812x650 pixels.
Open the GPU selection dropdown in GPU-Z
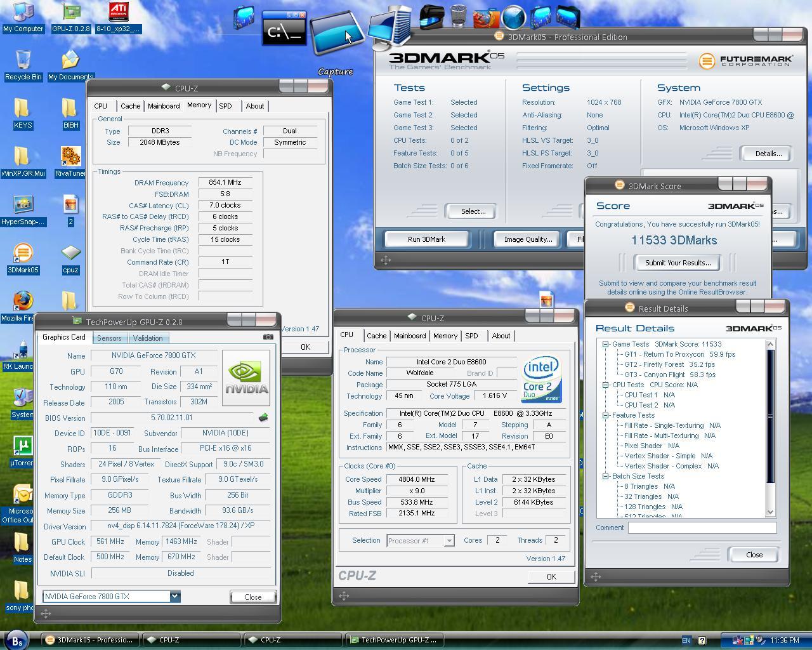click(174, 596)
